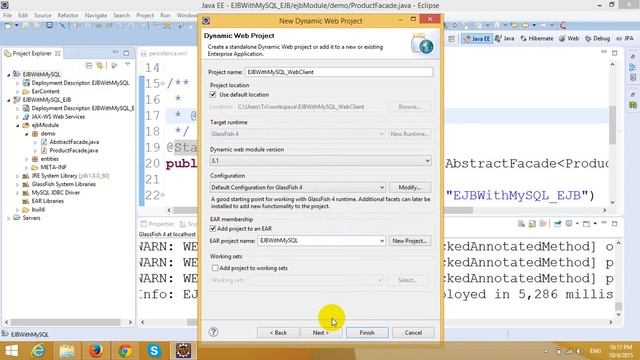640x360 pixels.
Task: Open the Run menu
Action: pos(165,15)
